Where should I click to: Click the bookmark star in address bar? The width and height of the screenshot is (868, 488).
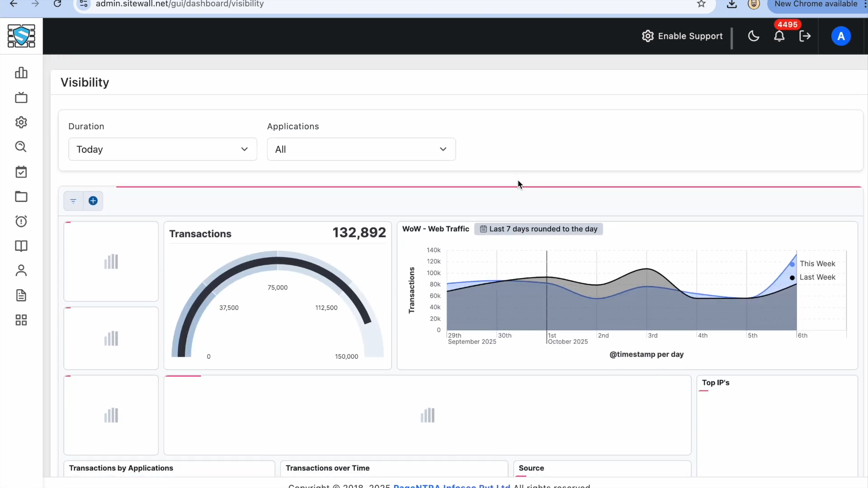click(x=701, y=4)
